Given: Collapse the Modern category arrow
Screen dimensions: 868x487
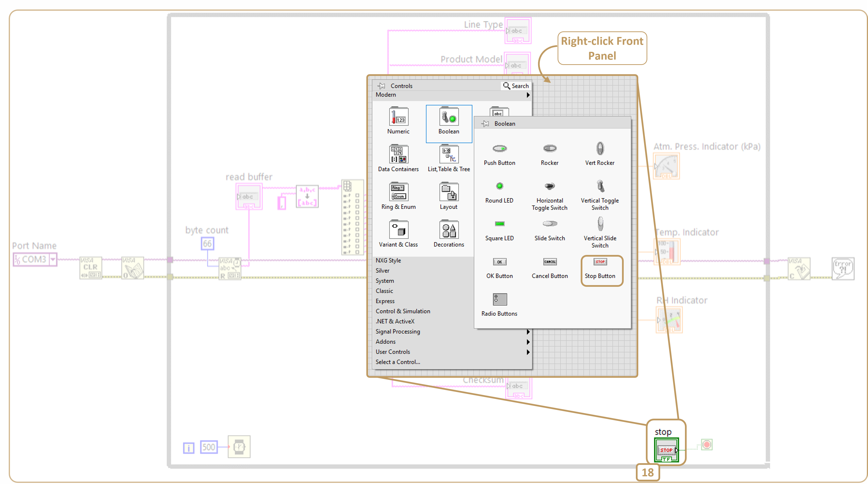Looking at the screenshot, I should coord(528,95).
